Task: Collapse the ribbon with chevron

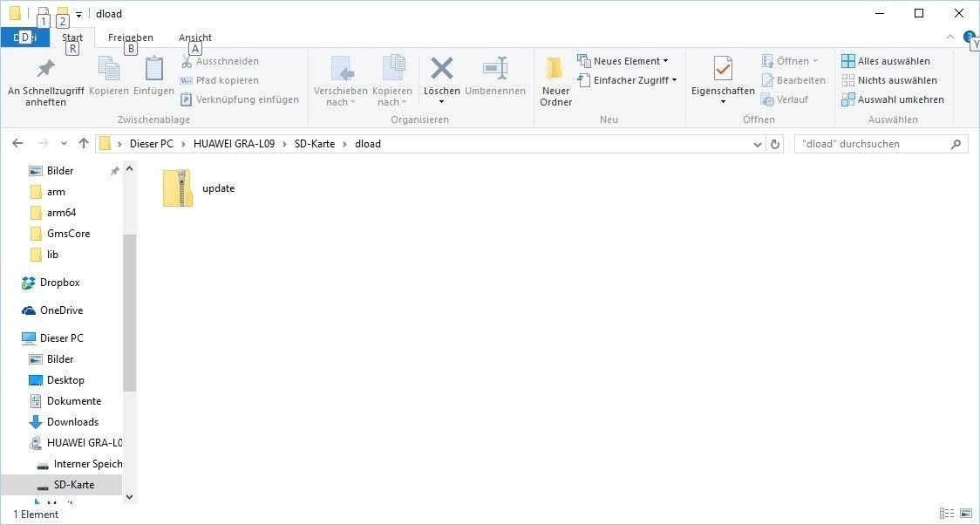Action: tap(950, 37)
